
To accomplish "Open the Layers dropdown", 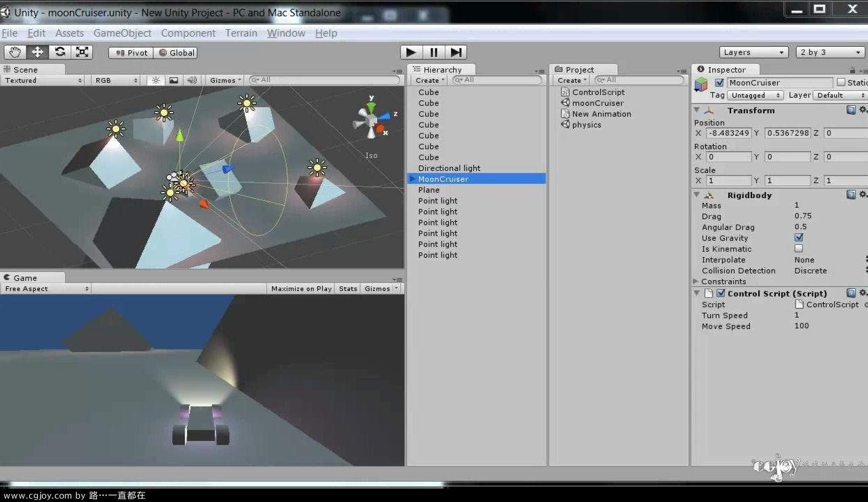I will point(753,52).
